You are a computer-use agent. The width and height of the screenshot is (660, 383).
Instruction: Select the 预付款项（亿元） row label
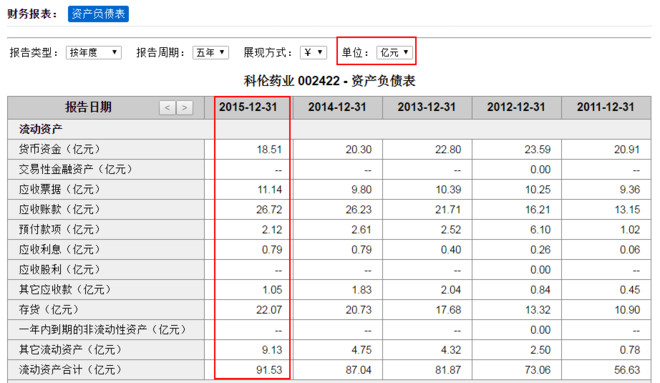click(x=59, y=229)
